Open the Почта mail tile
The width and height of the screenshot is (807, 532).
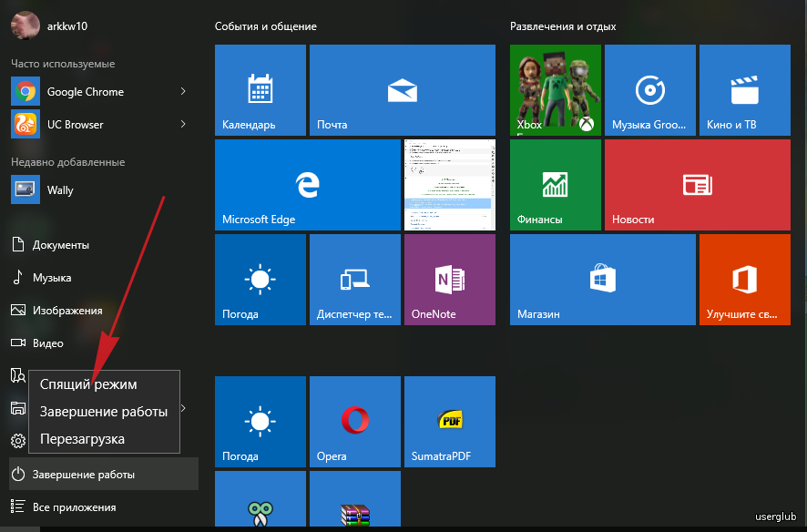(x=403, y=90)
